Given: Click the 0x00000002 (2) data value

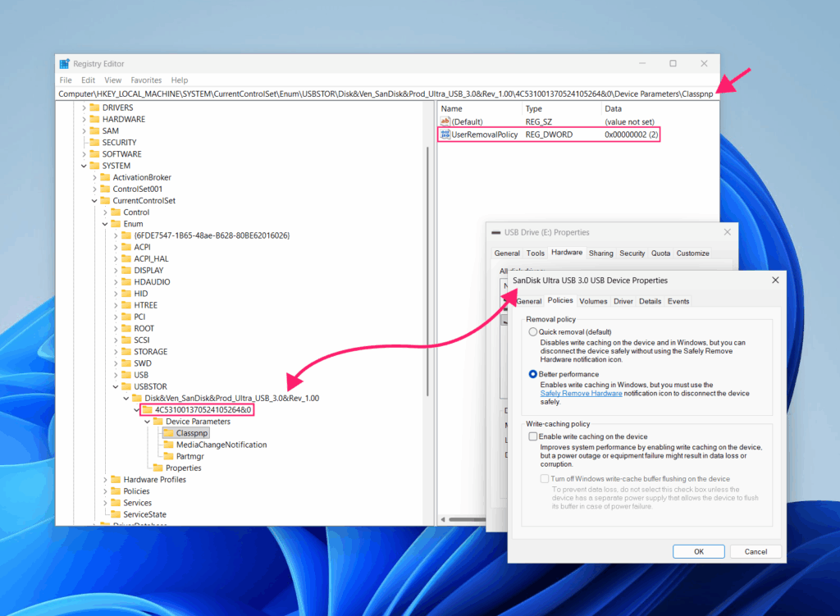Looking at the screenshot, I should click(x=631, y=135).
